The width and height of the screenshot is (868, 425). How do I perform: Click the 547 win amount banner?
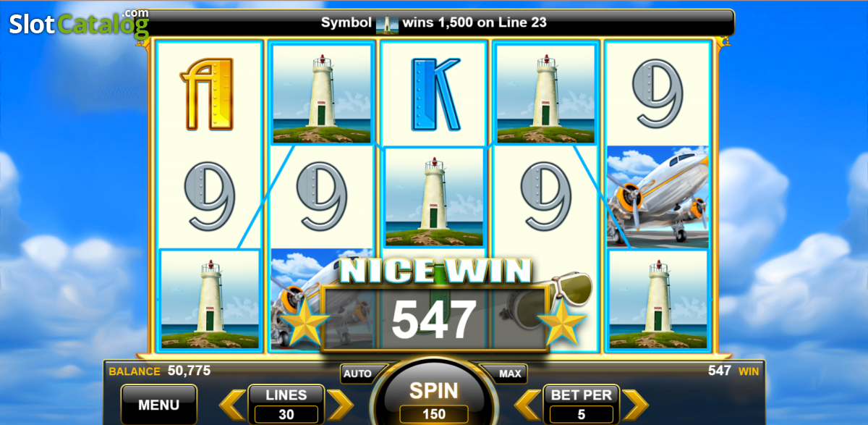434,319
